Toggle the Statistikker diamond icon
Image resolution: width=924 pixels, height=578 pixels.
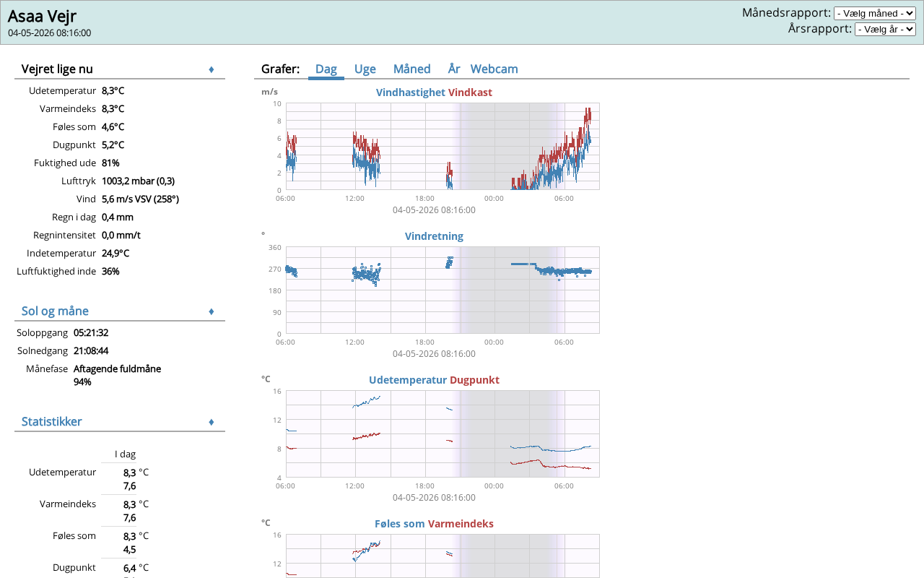[212, 422]
